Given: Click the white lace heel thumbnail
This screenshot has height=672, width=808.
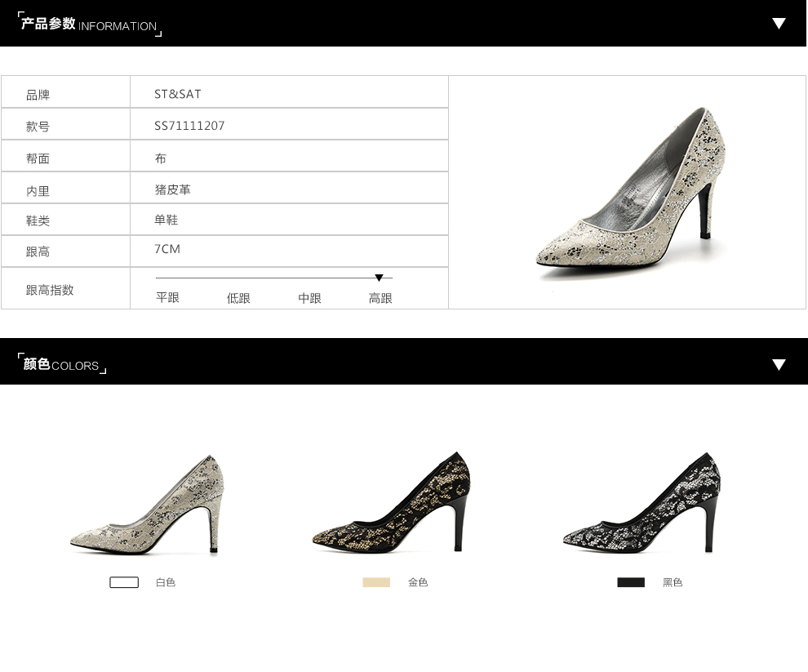Looking at the screenshot, I should (x=149, y=506).
